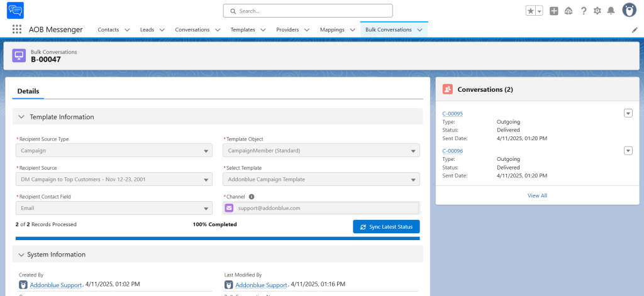The image size is (644, 296).
Task: Open the Select Template dropdown
Action: click(x=321, y=179)
